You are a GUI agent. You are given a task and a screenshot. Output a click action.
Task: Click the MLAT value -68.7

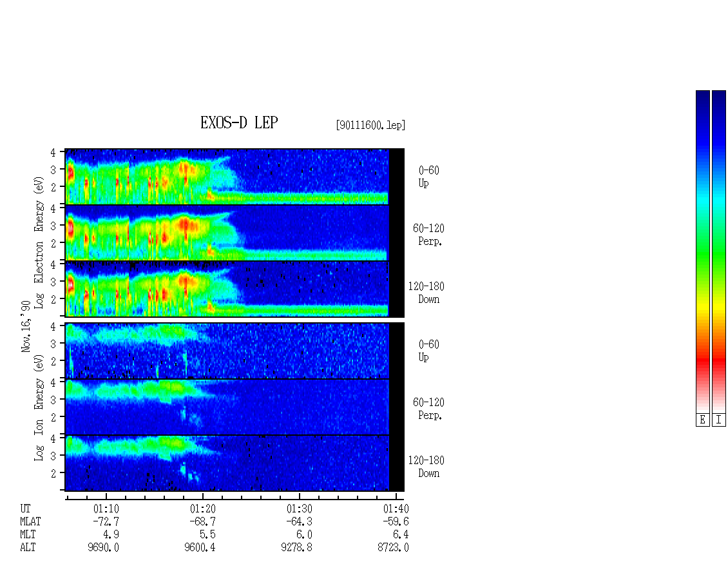[202, 521]
